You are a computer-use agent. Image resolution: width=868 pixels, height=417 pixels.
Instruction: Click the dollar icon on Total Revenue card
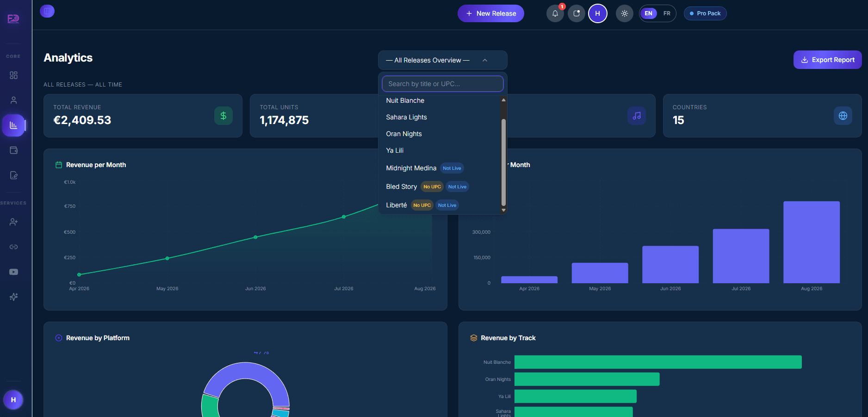tap(223, 116)
